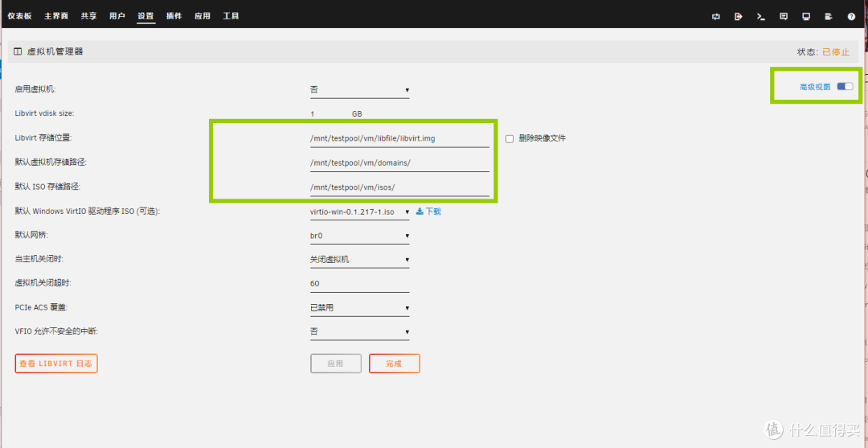Open the feedback speech-bubble icon
The height and width of the screenshot is (448, 868).
pos(784,16)
